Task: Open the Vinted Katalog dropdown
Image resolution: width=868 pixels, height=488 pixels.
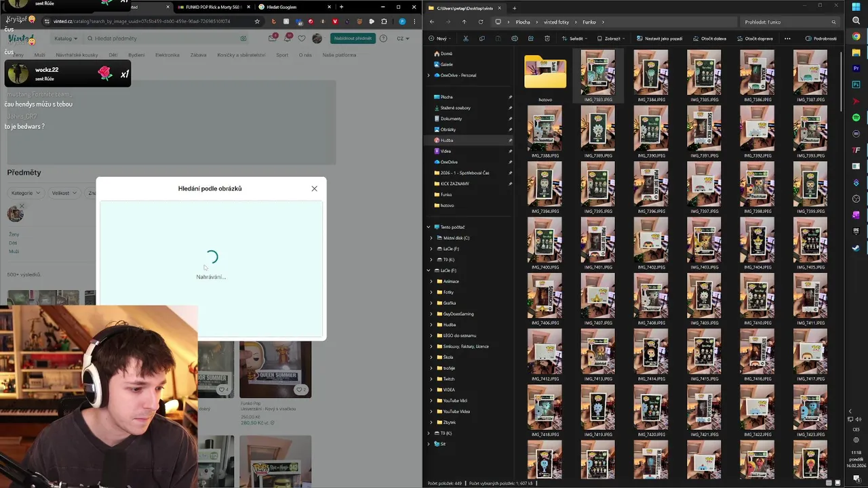Action: pos(66,39)
